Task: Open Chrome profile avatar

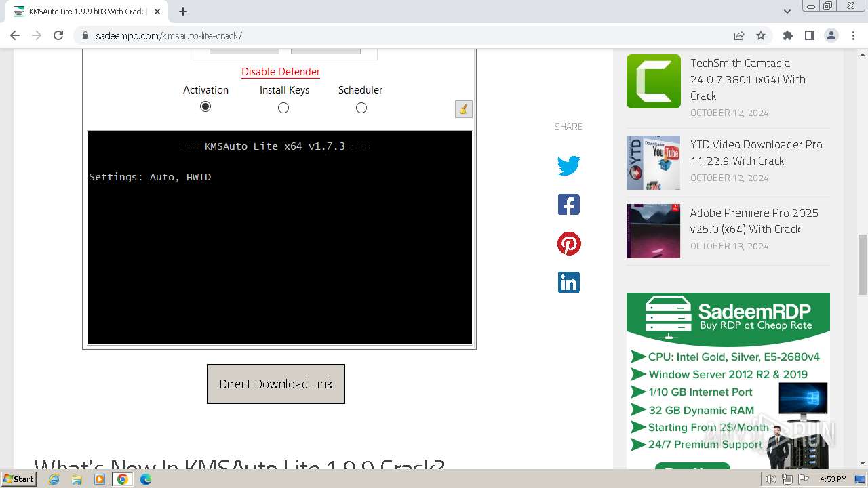Action: click(831, 35)
